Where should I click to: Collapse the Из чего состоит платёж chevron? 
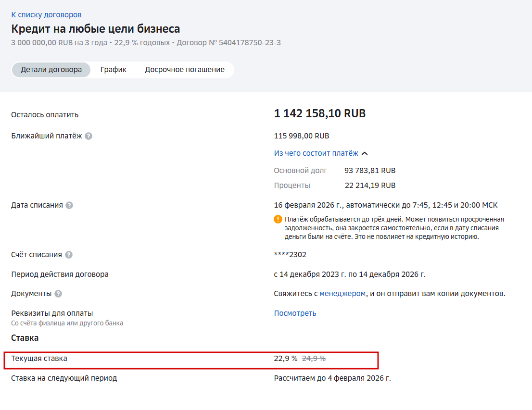pyautogui.click(x=365, y=153)
